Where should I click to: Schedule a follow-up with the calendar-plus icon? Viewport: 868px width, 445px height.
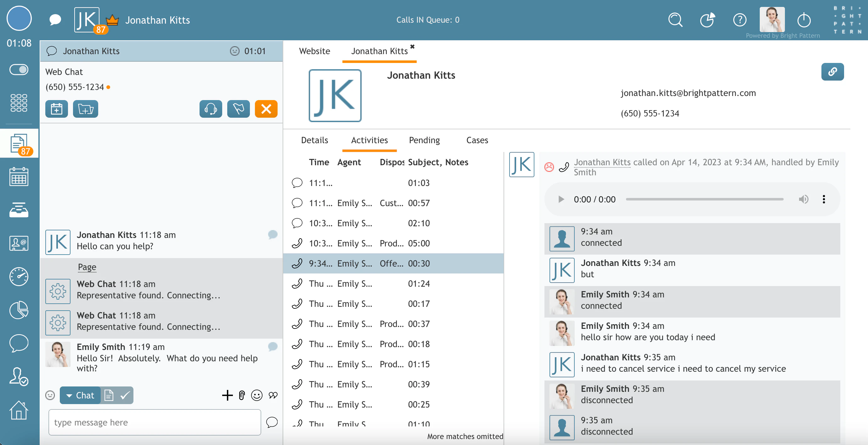click(56, 109)
